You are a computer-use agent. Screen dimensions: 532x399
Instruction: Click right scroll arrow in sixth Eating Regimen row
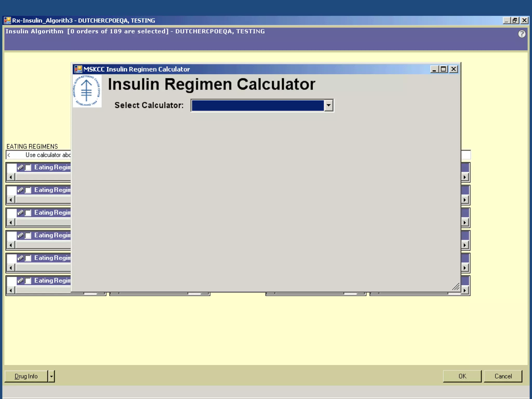click(465, 290)
